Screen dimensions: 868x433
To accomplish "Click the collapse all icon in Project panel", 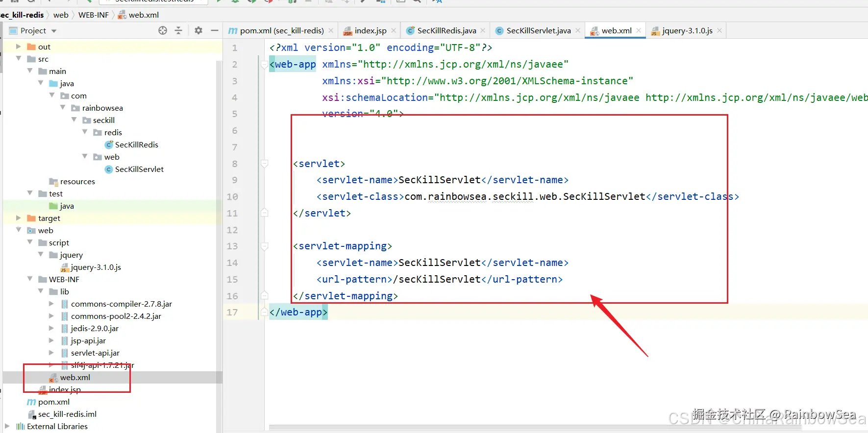I will pyautogui.click(x=178, y=30).
